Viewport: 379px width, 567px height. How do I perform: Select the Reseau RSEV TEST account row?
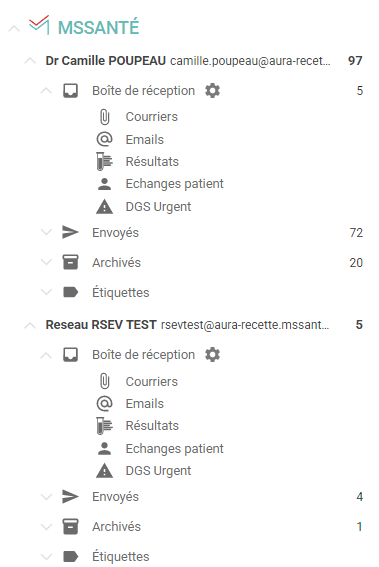tap(193, 325)
